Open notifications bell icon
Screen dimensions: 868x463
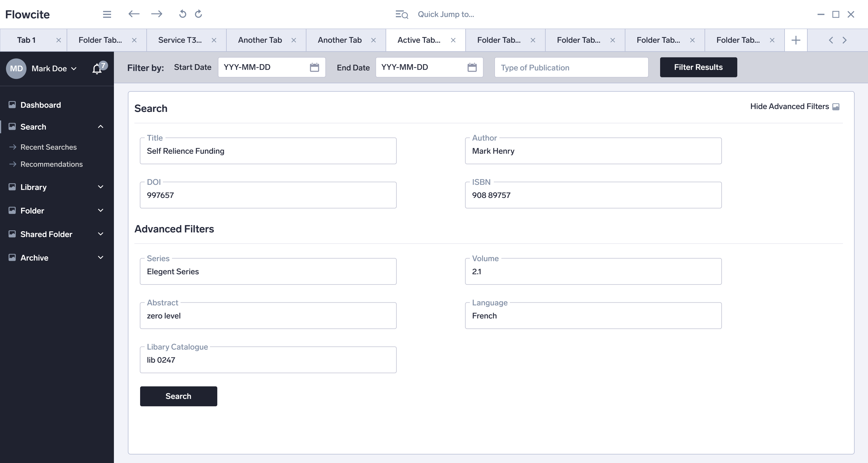(97, 68)
